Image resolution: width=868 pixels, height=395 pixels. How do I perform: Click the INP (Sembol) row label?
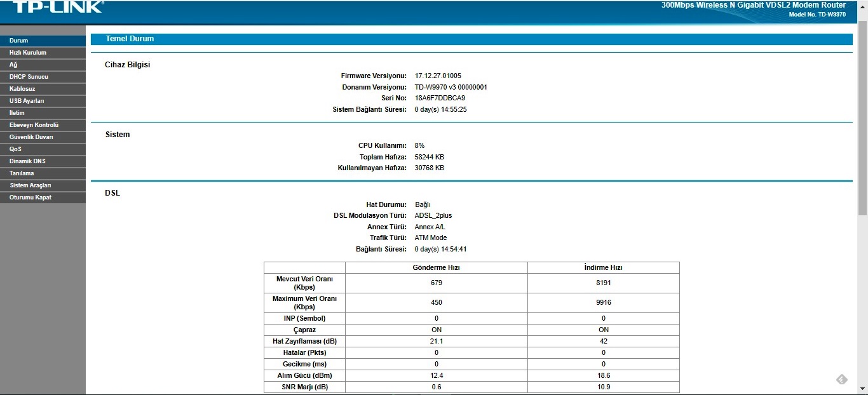pos(305,318)
